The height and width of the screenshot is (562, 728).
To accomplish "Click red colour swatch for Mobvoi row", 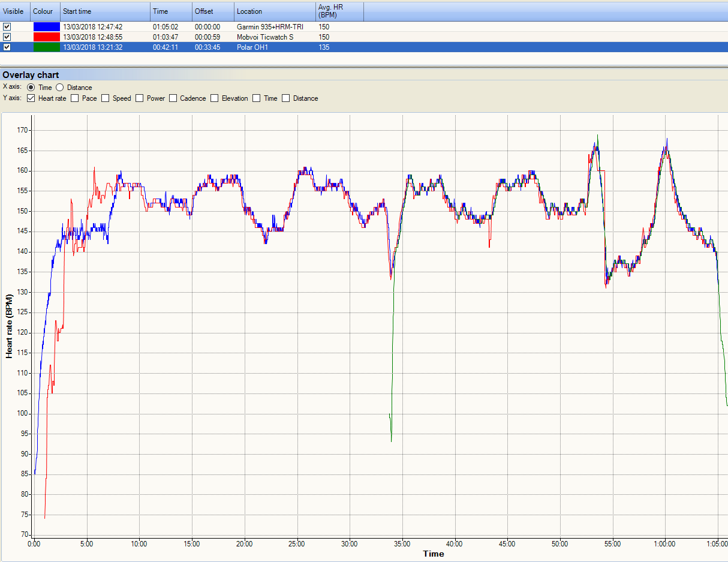I will click(x=46, y=37).
